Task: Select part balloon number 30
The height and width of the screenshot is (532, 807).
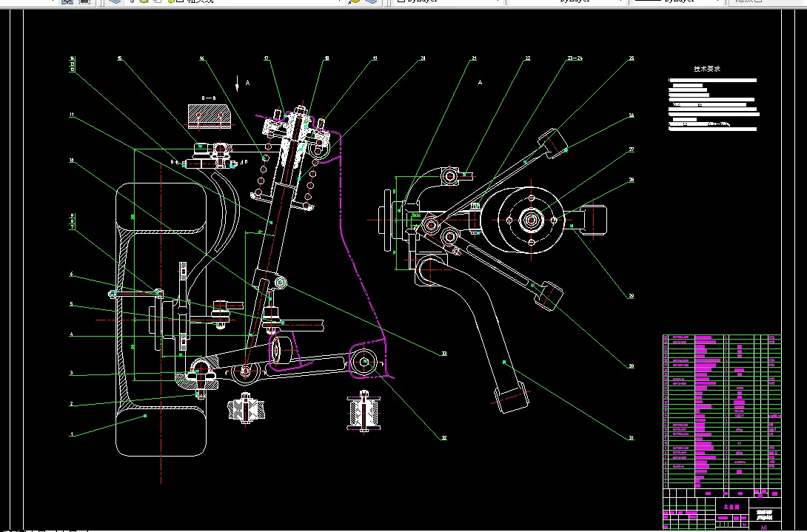Action: (x=632, y=366)
